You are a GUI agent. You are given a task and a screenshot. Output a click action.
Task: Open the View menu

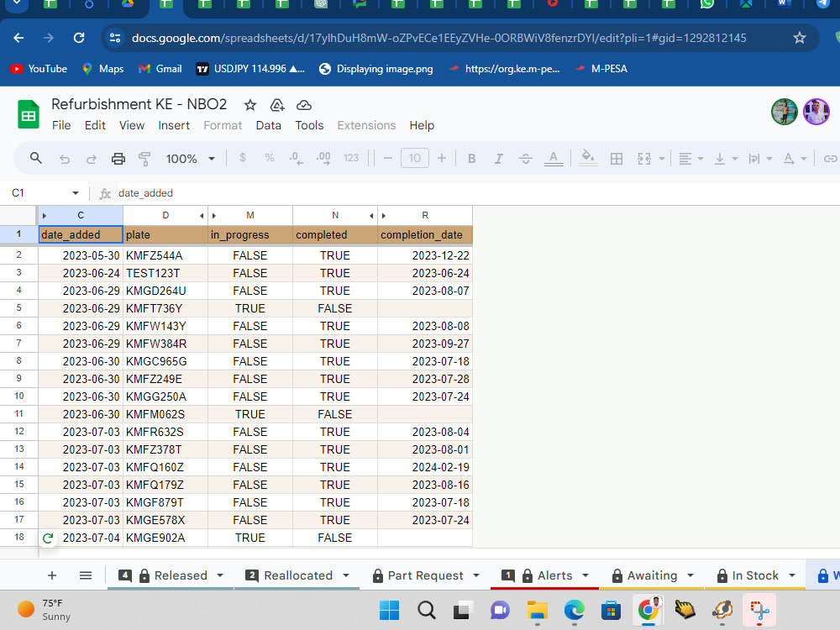pos(132,125)
